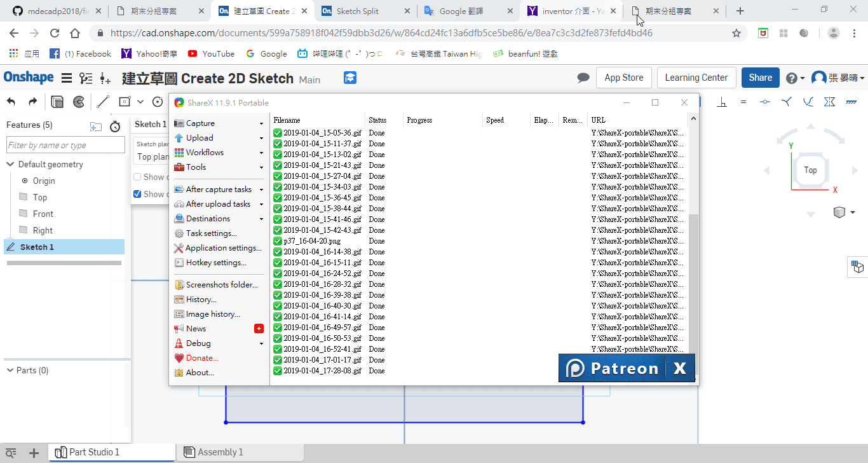Image resolution: width=868 pixels, height=463 pixels.
Task: Open the learning graduation cap icon
Action: pos(350,78)
